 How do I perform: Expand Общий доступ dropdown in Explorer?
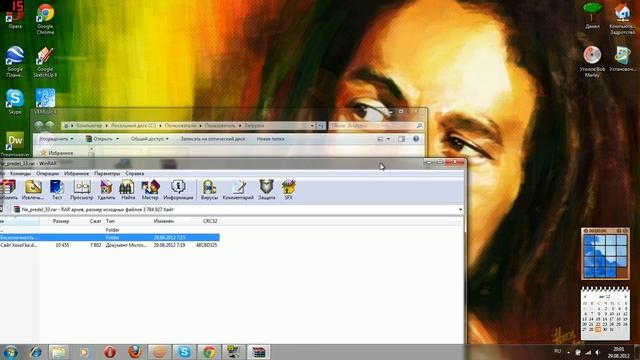[149, 139]
